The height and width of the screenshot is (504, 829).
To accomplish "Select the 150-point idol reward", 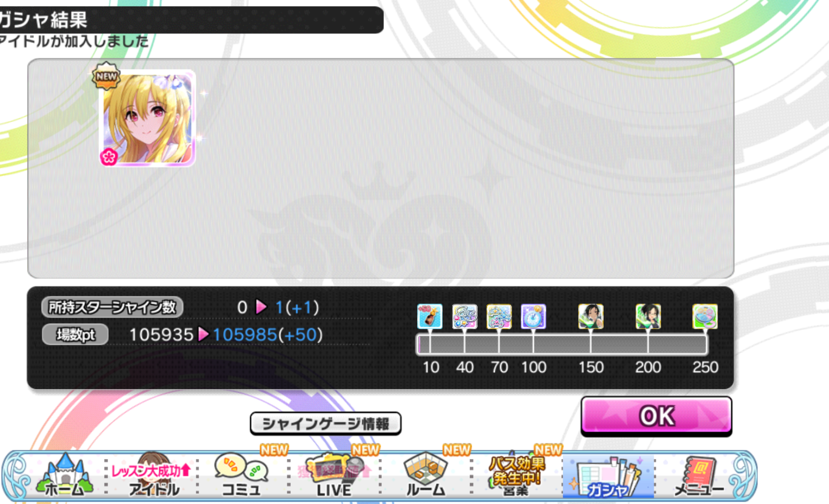I will [x=590, y=316].
